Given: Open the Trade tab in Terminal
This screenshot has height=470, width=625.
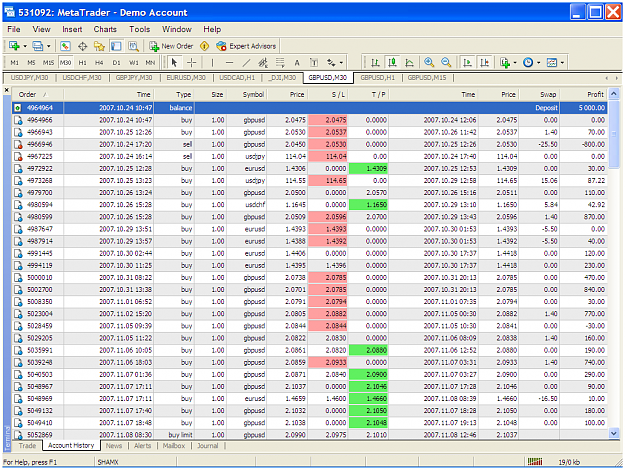Looking at the screenshot, I should pyautogui.click(x=28, y=446).
